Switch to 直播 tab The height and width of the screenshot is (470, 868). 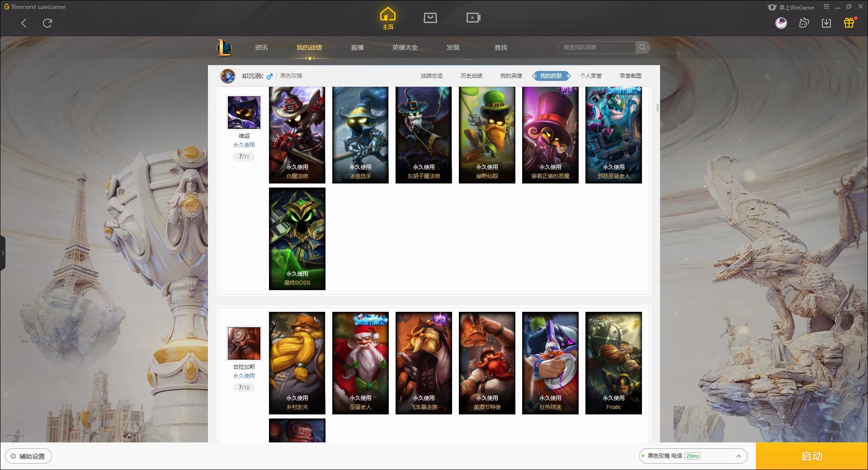pos(357,47)
